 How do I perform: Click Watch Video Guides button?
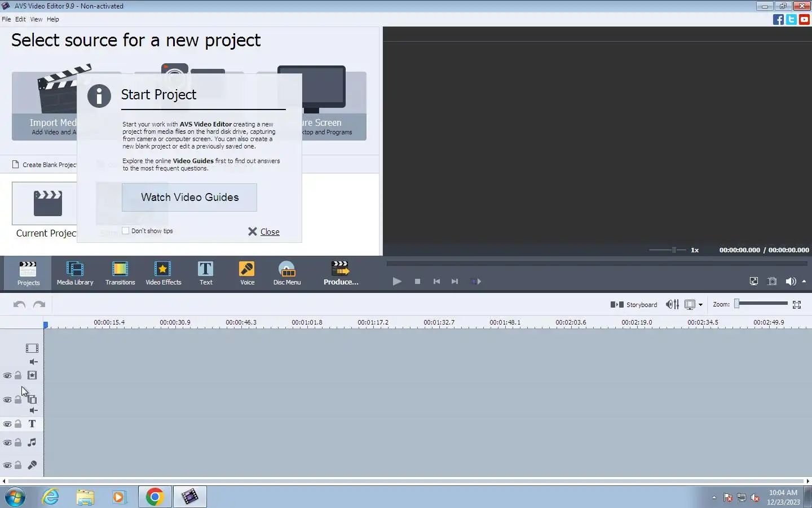(189, 198)
